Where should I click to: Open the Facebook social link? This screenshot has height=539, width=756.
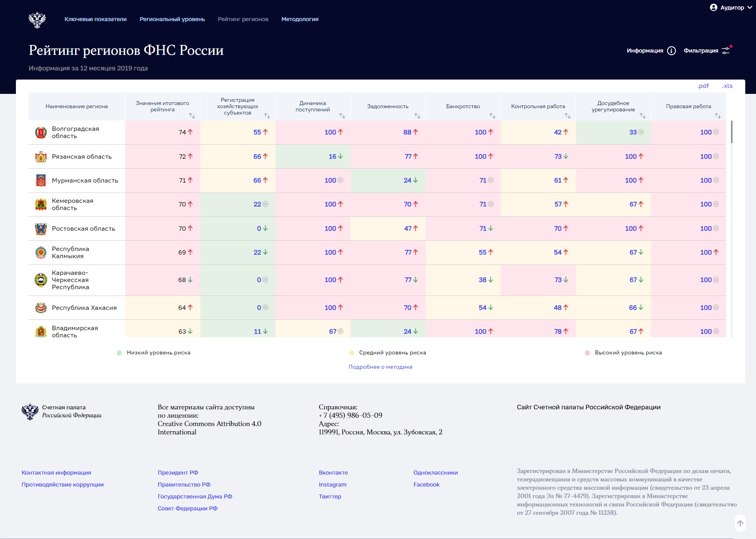(426, 485)
